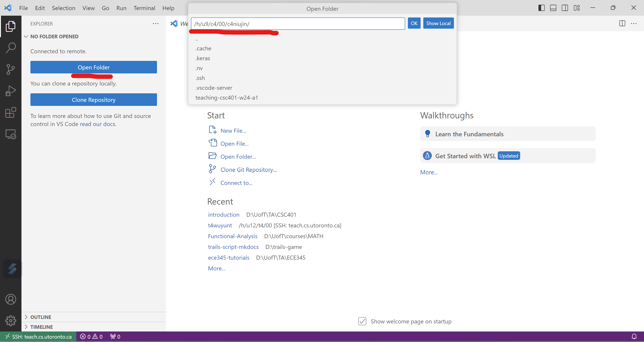This screenshot has width=644, height=342.
Task: Open the Selection menu
Action: click(x=64, y=8)
